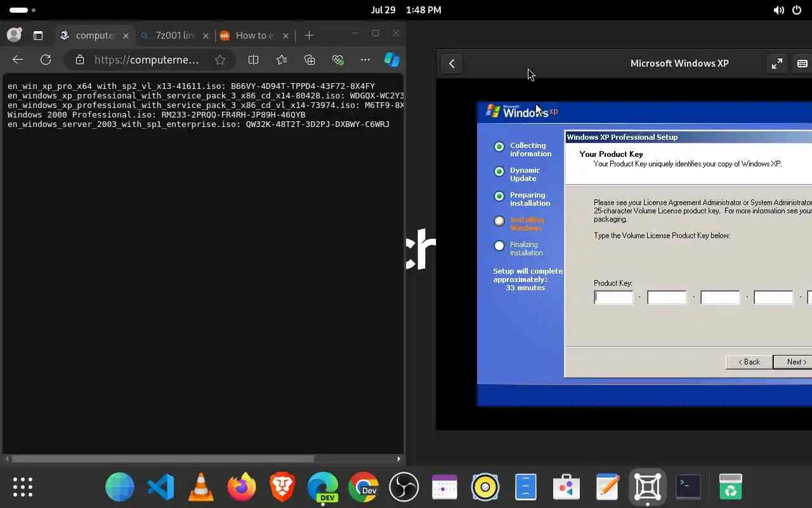Screen dimensions: 812x508
Task: Launch Firefox from the dock
Action: [x=242, y=487]
